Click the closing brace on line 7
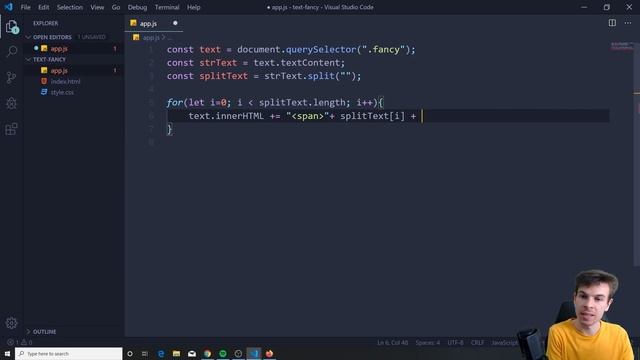640x360 pixels. [170, 129]
